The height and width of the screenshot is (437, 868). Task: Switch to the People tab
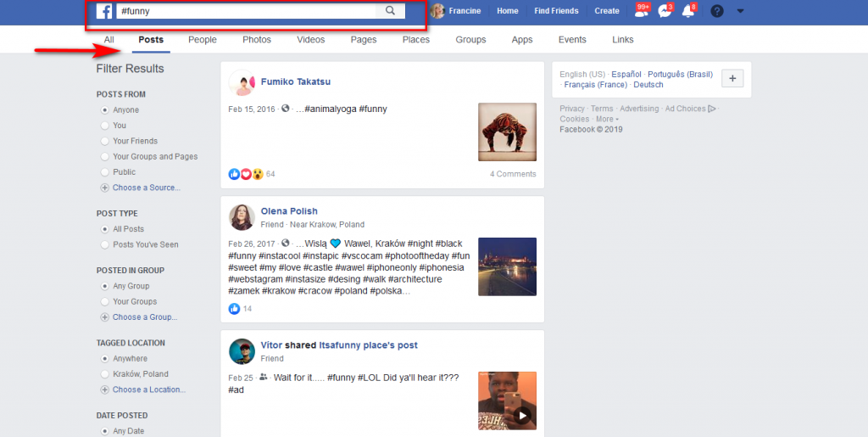point(203,40)
